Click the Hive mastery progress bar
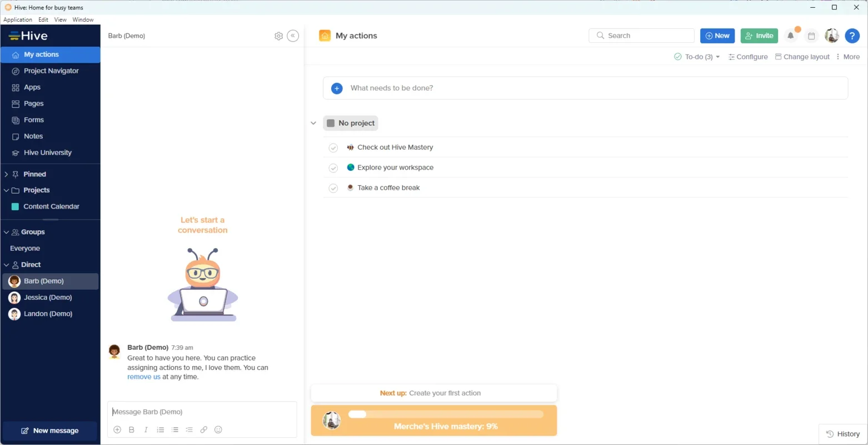868x445 pixels. pos(446,414)
